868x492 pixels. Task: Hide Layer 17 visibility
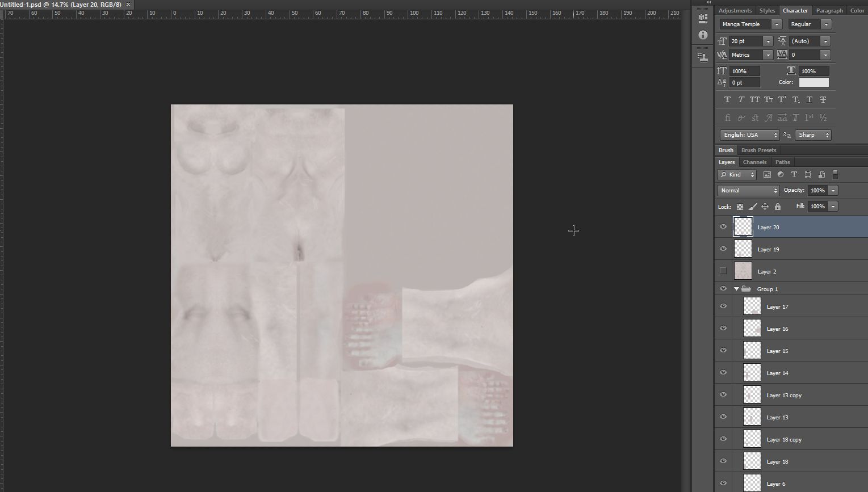[723, 306]
